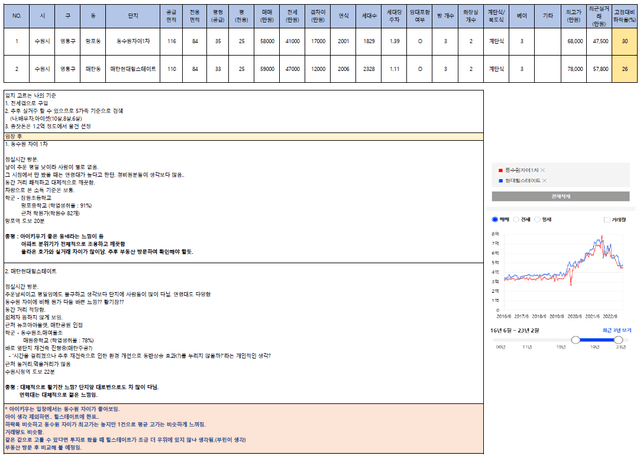Select the 57,800 recent price cell
Image resolution: width=640 pixels, height=456 pixels.
(600, 69)
